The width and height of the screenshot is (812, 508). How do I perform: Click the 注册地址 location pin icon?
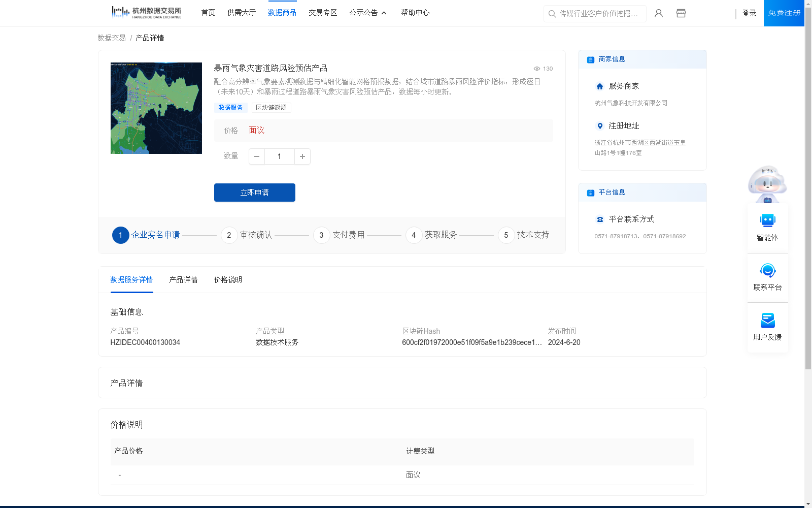tap(600, 126)
